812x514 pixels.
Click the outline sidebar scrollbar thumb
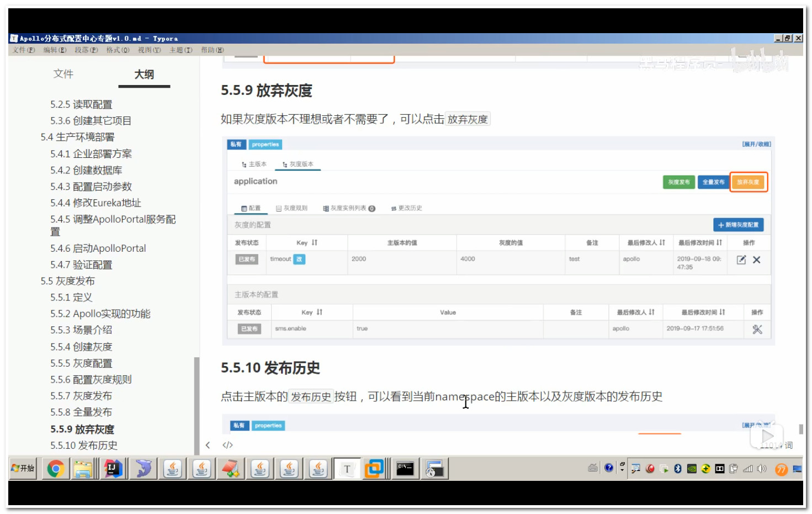[x=197, y=405]
